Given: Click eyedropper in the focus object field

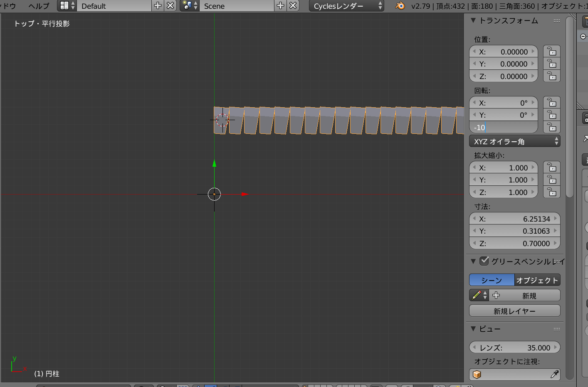Looking at the screenshot, I should [x=554, y=375].
